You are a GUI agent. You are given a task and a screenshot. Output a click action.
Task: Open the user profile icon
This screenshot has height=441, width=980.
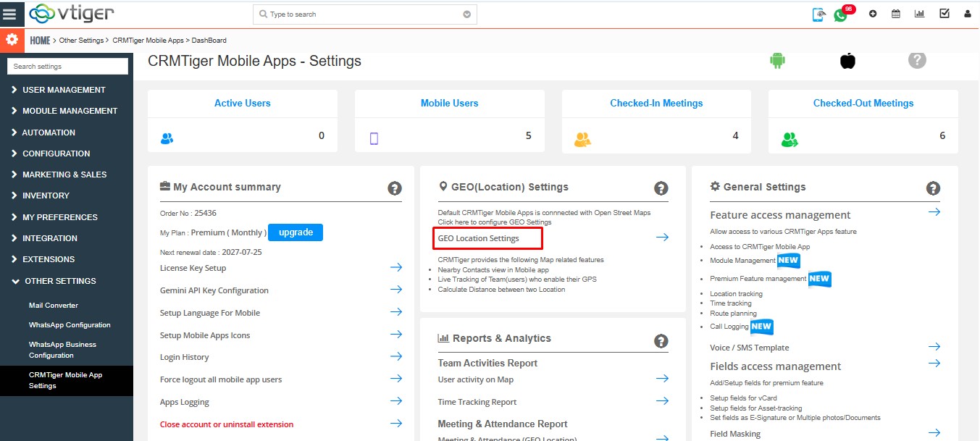(968, 14)
